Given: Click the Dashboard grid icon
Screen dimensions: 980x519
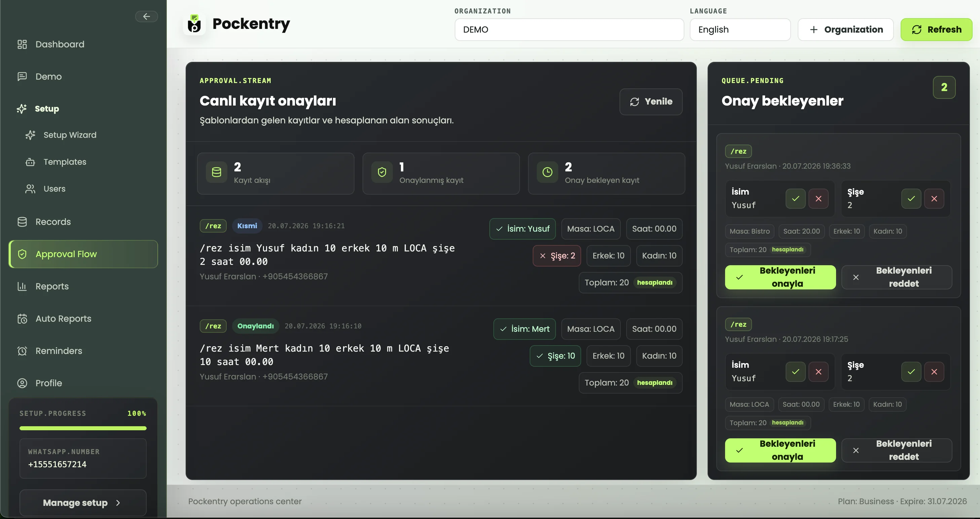Looking at the screenshot, I should [x=22, y=44].
